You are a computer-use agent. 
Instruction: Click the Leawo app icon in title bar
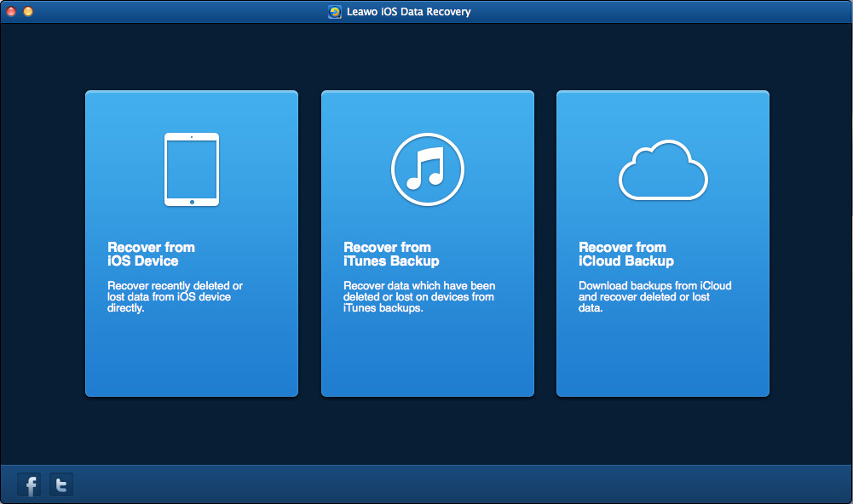click(x=335, y=12)
